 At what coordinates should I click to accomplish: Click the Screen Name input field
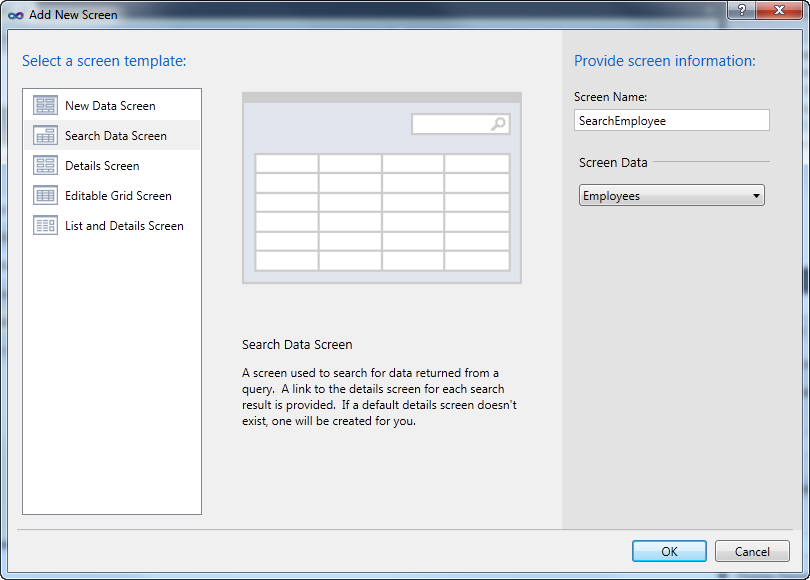coord(670,120)
